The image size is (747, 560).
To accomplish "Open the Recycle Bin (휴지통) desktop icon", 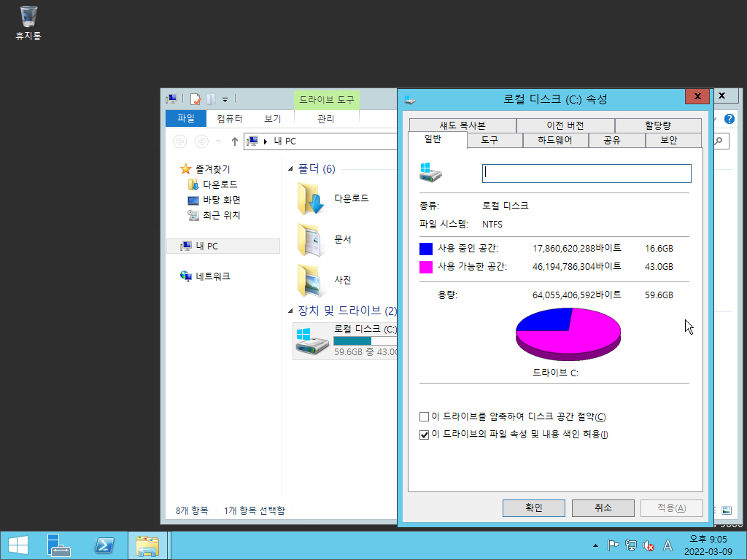I will (28, 23).
